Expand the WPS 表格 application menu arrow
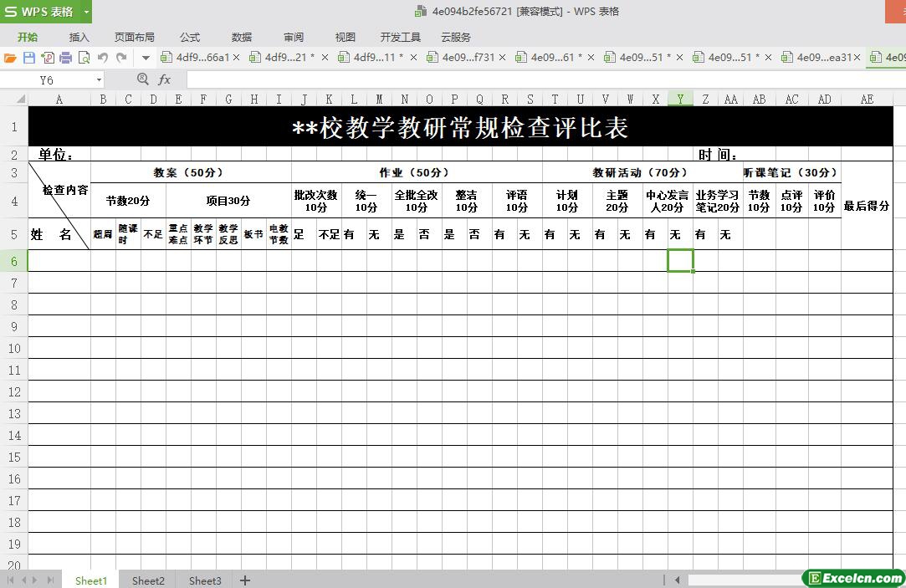The width and height of the screenshot is (906, 588). tap(86, 12)
